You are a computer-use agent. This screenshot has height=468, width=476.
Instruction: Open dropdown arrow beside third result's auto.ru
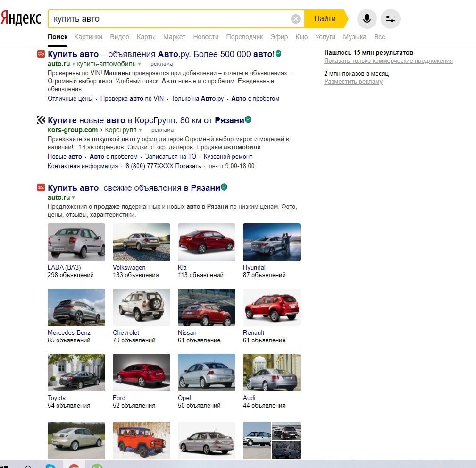74,197
